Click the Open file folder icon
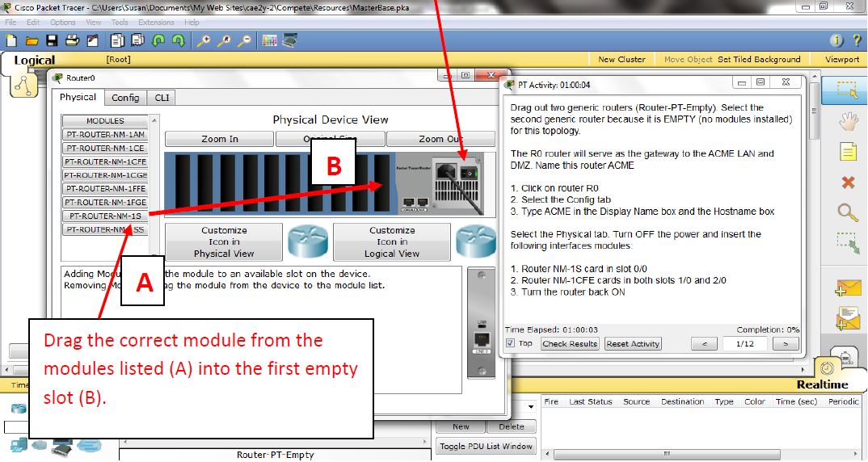The image size is (868, 462). (32, 40)
